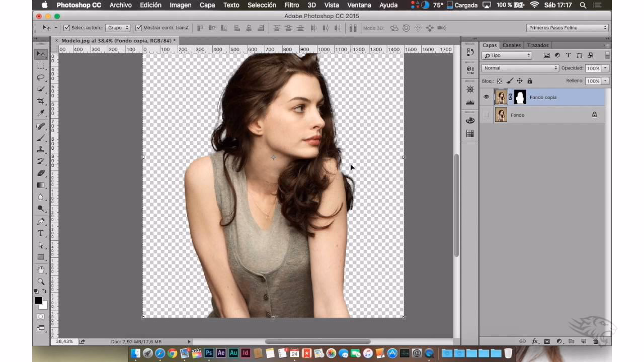Hide the Fondo copia layer
Image resolution: width=644 pixels, height=362 pixels.
tap(486, 97)
